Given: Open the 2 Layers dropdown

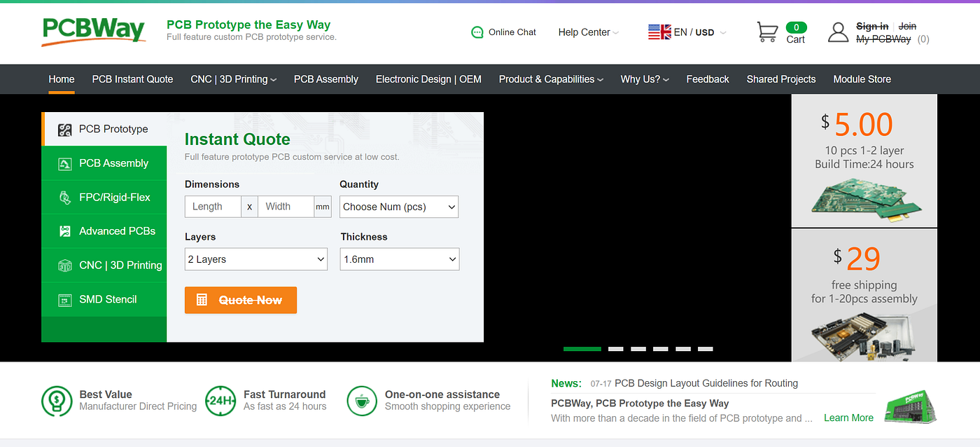Looking at the screenshot, I should point(256,259).
